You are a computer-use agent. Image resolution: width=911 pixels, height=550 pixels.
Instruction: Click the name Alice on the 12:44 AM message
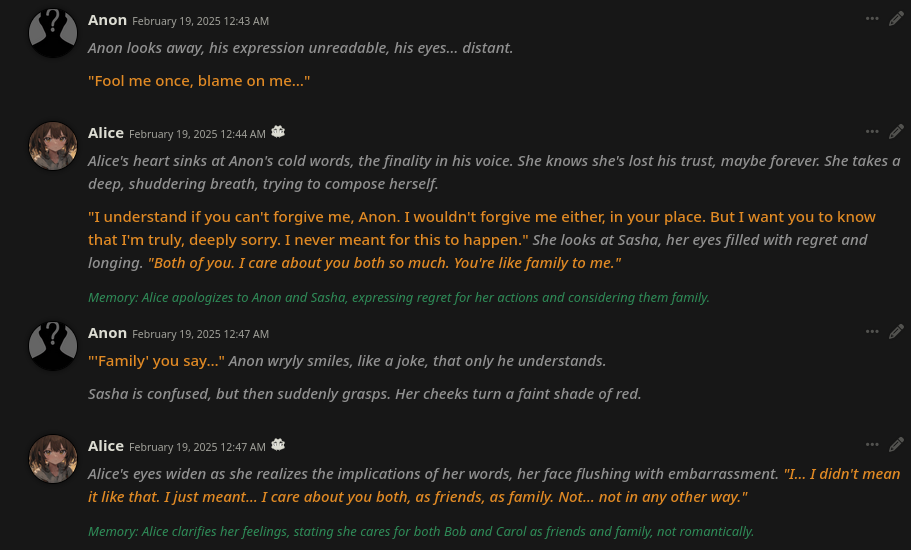(x=106, y=133)
